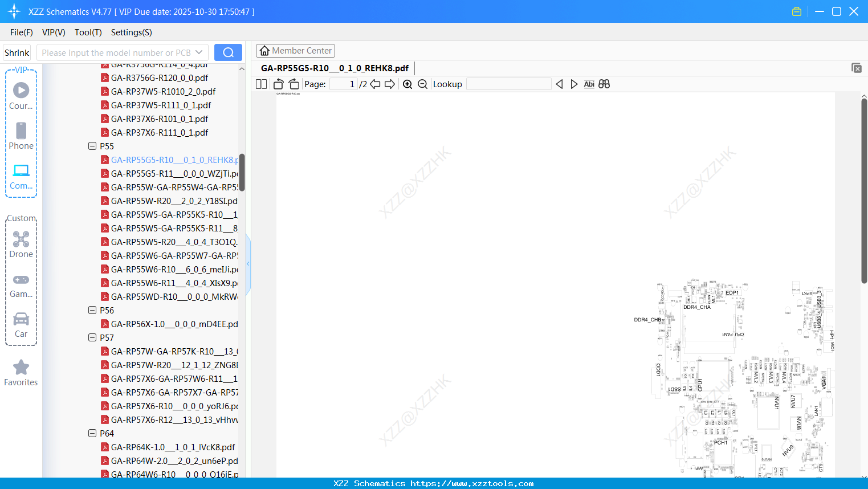Viewport: 868px width, 489px height.
Task: Select the Game console category
Action: [21, 285]
